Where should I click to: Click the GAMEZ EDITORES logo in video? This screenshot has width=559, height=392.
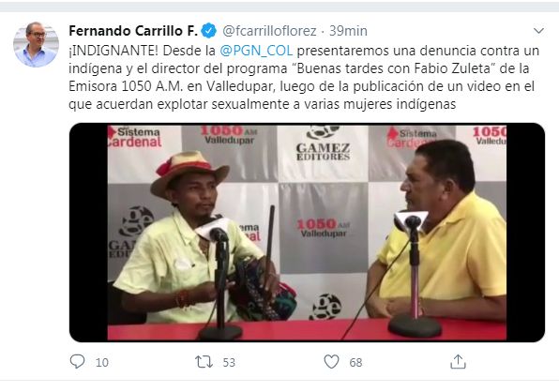tap(323, 144)
